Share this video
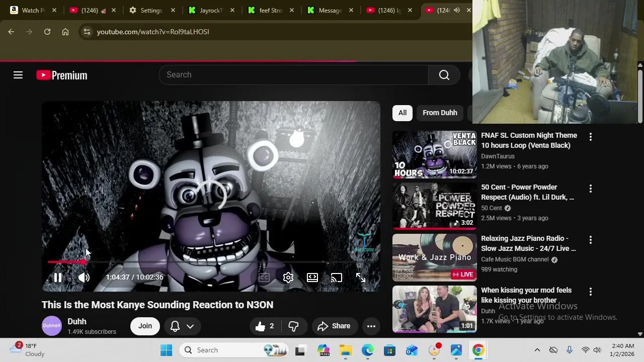Viewport: 644px width, 362px height. 334,326
